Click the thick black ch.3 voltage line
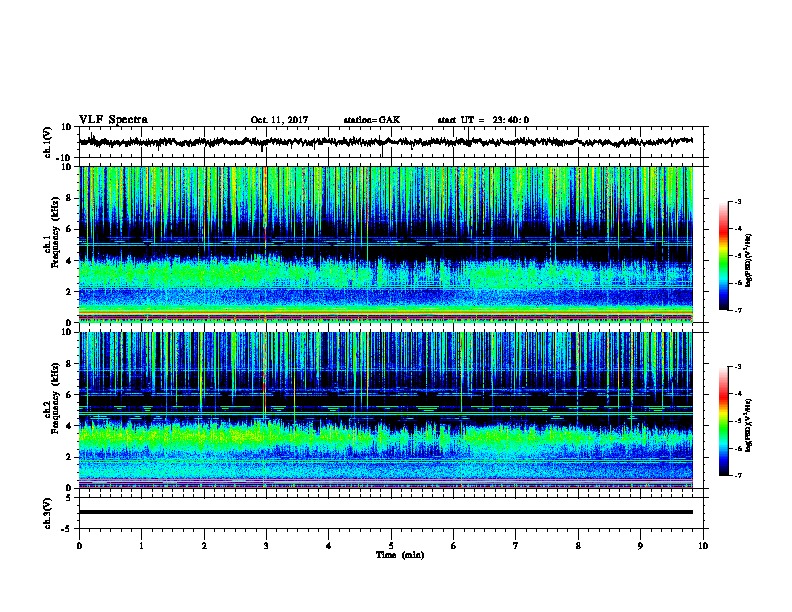This screenshot has width=792, height=612. point(386,512)
